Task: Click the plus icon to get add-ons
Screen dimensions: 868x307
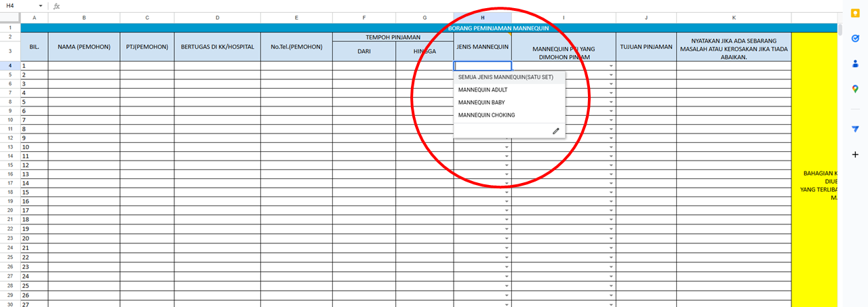Action: click(854, 155)
